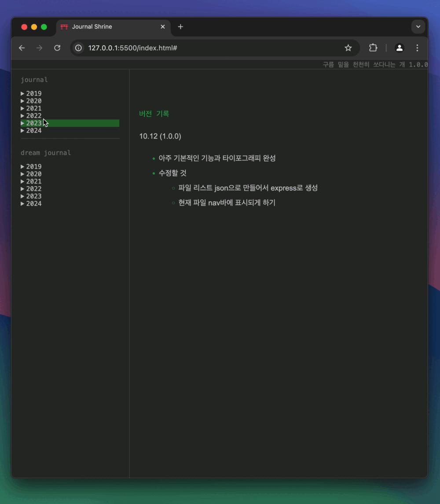
Task: Open a new tab with the plus button
Action: pyautogui.click(x=180, y=26)
